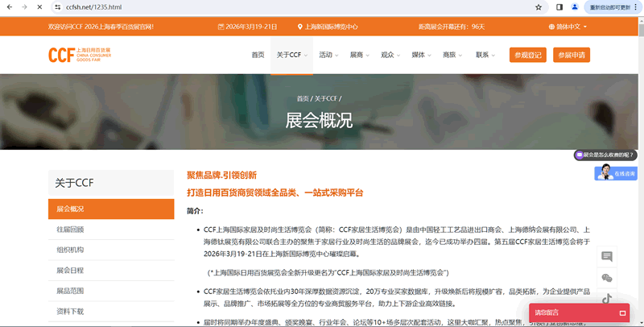
Task: Open the Chrome profile avatar icon
Action: coord(575,6)
